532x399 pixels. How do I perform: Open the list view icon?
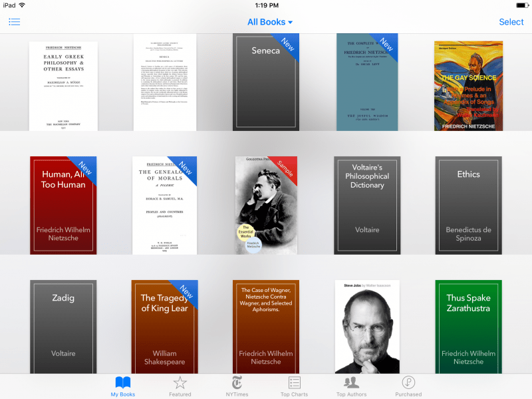(14, 22)
